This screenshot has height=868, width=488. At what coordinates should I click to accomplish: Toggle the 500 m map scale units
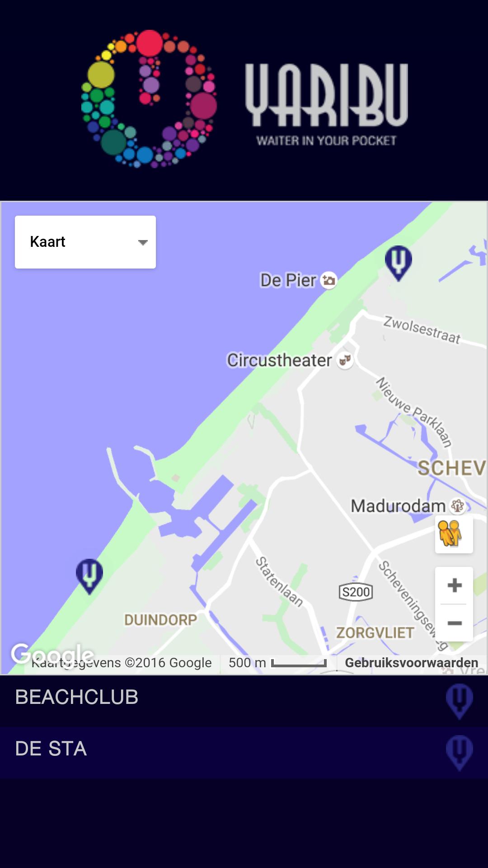277,663
